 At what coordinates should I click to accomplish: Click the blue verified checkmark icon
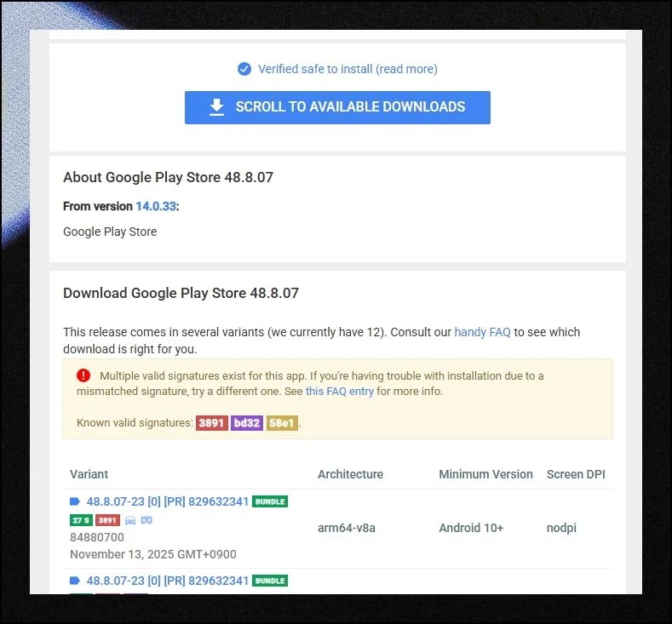(x=244, y=69)
